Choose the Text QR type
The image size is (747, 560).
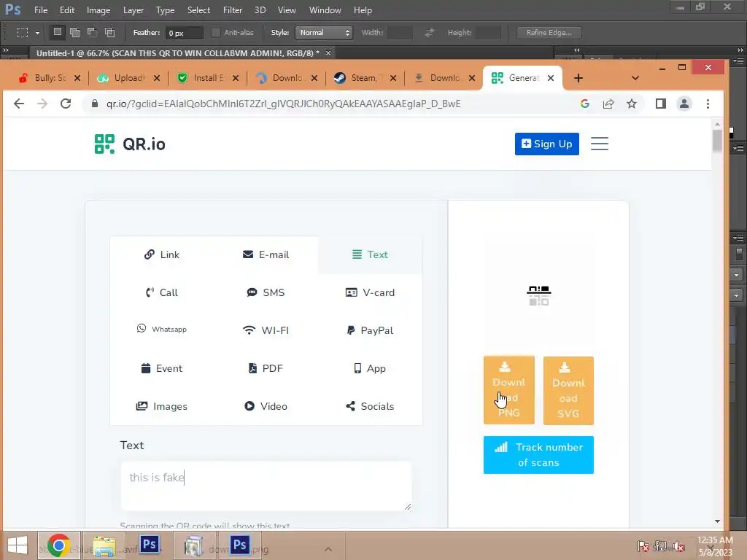pyautogui.click(x=370, y=254)
